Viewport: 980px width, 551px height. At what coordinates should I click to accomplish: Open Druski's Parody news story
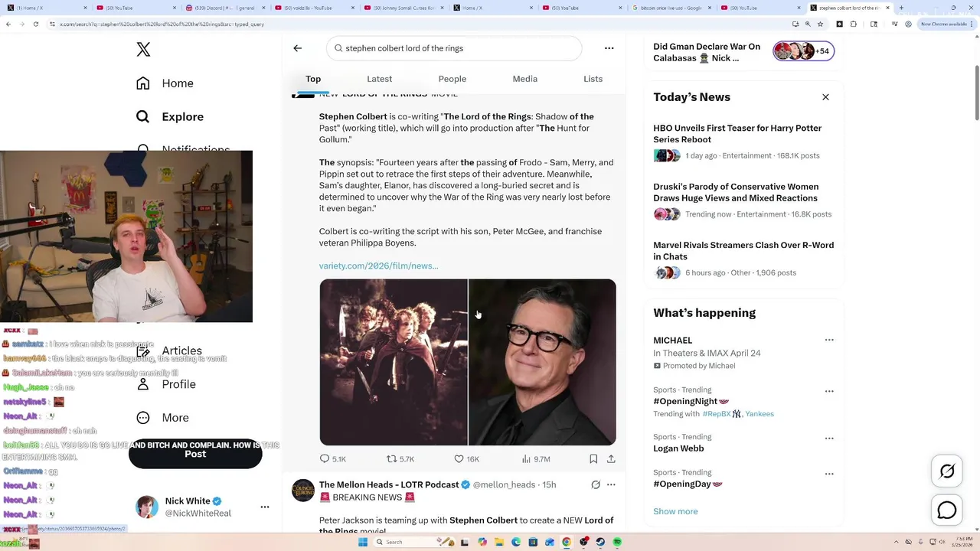click(743, 201)
